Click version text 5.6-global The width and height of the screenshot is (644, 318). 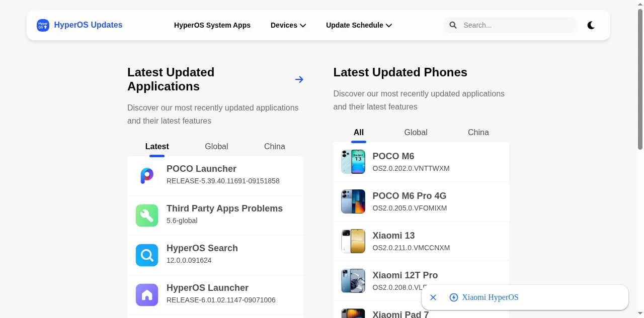182,221
